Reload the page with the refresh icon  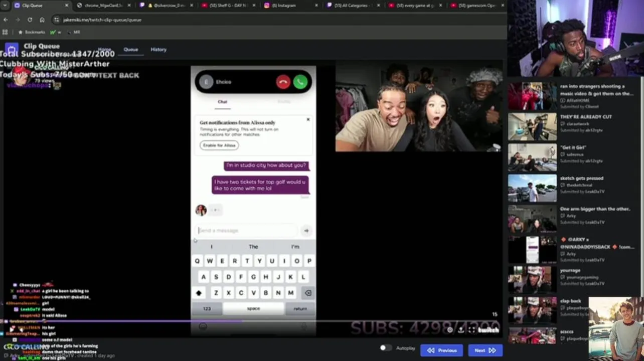tap(30, 20)
